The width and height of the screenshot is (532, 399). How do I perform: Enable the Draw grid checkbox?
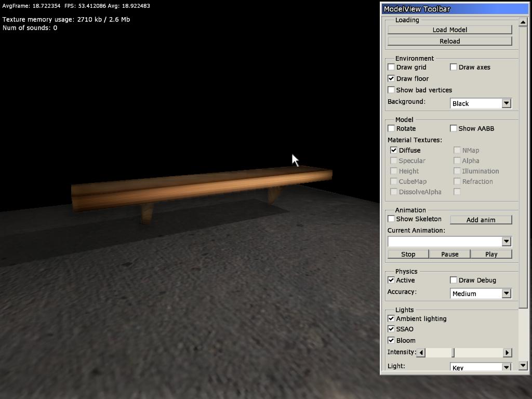391,67
